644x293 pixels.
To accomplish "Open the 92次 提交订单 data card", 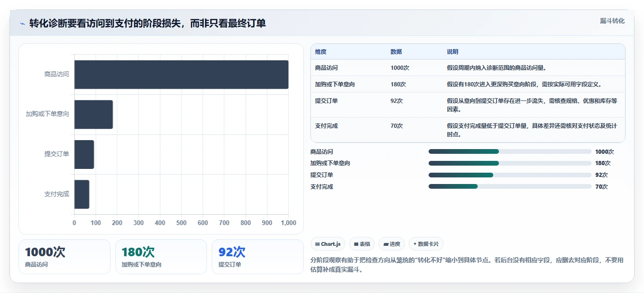I will [x=258, y=256].
